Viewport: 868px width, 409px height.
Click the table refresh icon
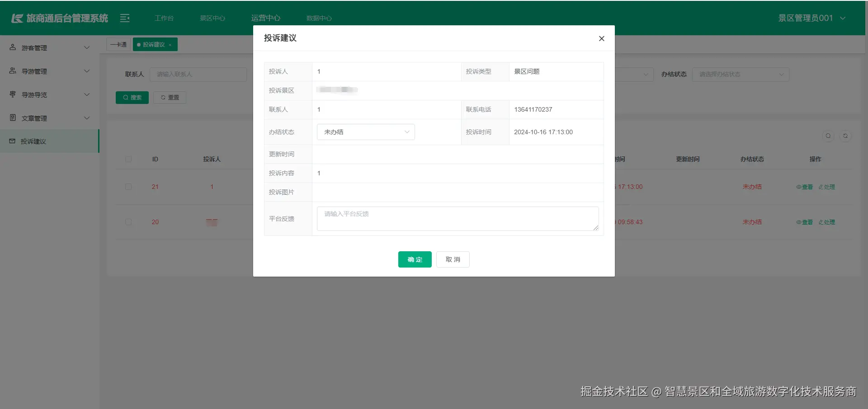[846, 136]
